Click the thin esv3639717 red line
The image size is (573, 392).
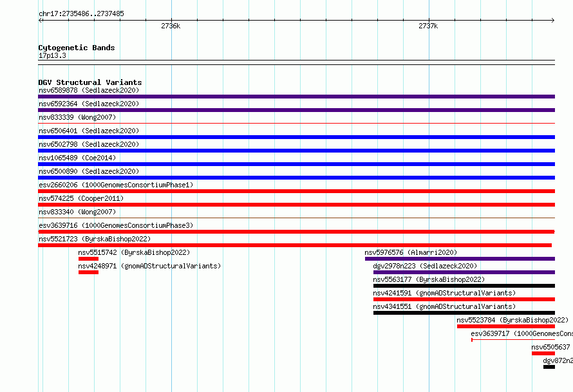click(513, 340)
